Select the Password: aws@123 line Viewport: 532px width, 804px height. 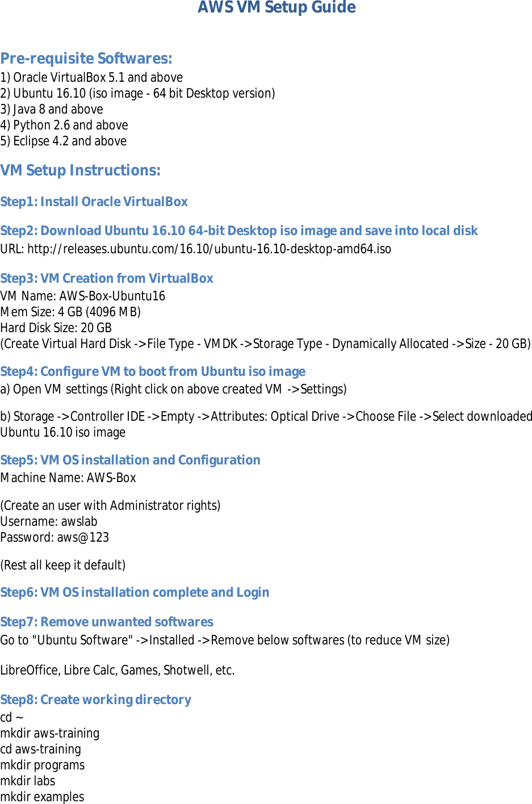55,537
